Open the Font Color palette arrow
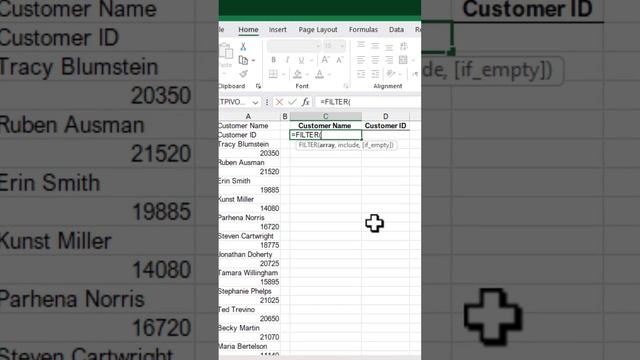 (x=329, y=75)
